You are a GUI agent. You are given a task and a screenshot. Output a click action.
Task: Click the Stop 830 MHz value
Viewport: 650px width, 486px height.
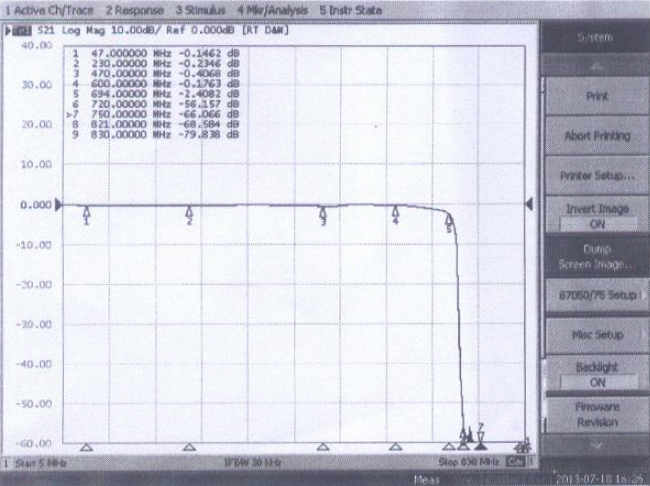(x=468, y=462)
